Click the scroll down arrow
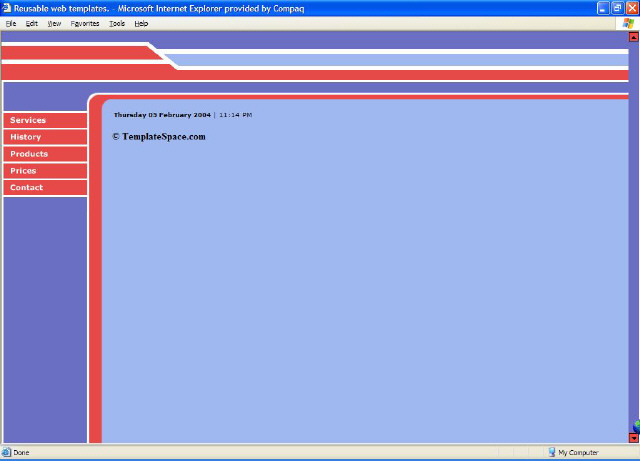Viewport: 640px width, 461px height. click(x=633, y=437)
